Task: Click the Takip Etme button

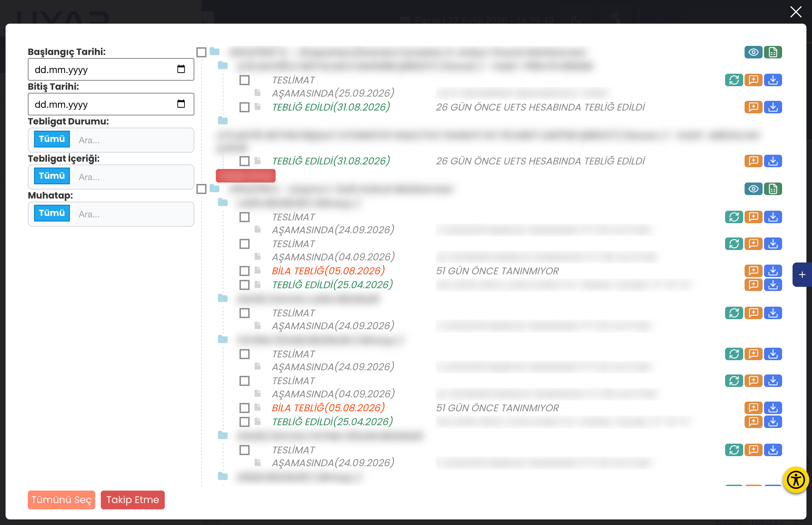Action: [x=133, y=500]
